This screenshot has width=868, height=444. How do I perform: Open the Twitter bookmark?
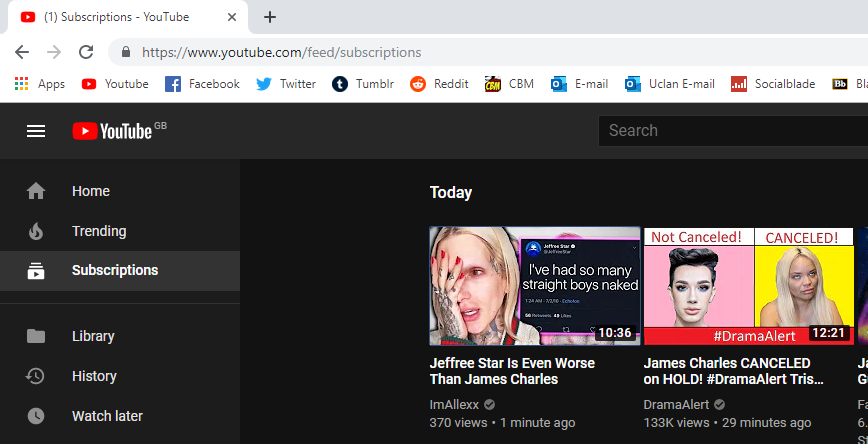[x=286, y=84]
